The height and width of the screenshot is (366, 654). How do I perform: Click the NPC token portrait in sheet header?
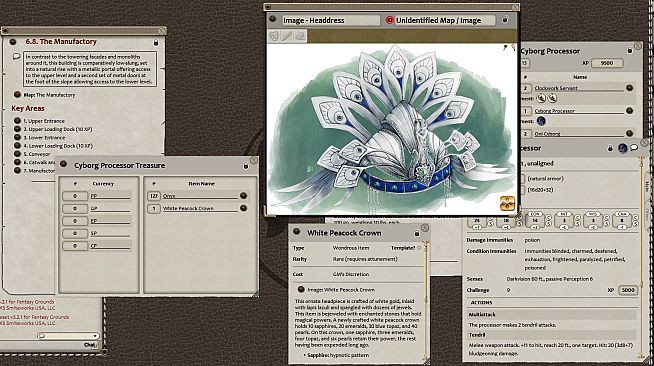[623, 148]
